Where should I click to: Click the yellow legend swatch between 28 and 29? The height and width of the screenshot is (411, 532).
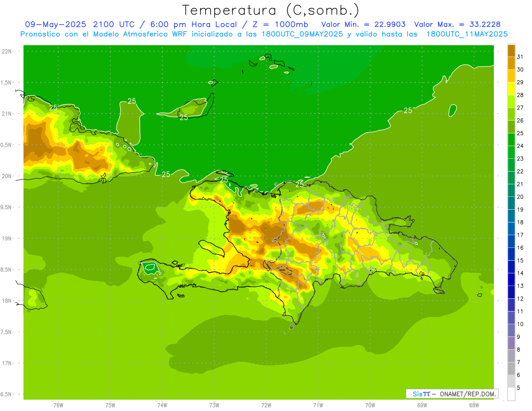click(x=511, y=89)
